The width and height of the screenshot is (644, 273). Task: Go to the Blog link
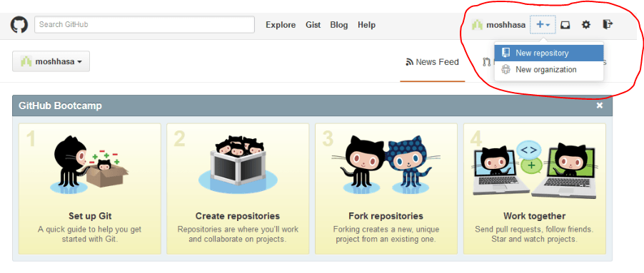(x=339, y=25)
